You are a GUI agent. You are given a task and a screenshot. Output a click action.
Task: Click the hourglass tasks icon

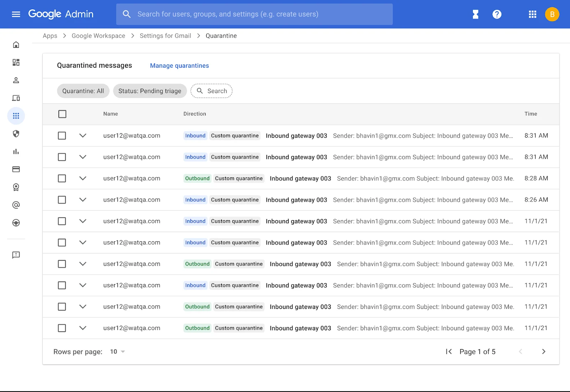(x=475, y=14)
